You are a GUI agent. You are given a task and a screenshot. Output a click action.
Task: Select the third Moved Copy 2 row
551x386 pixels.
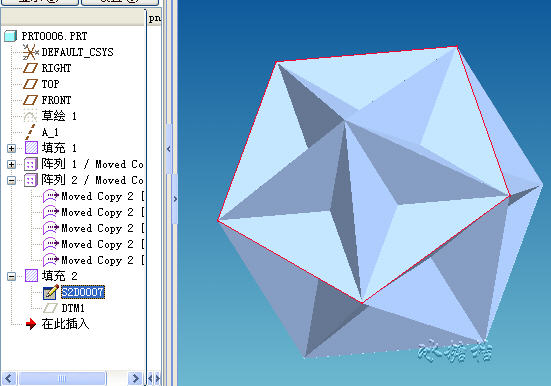pyautogui.click(x=93, y=228)
